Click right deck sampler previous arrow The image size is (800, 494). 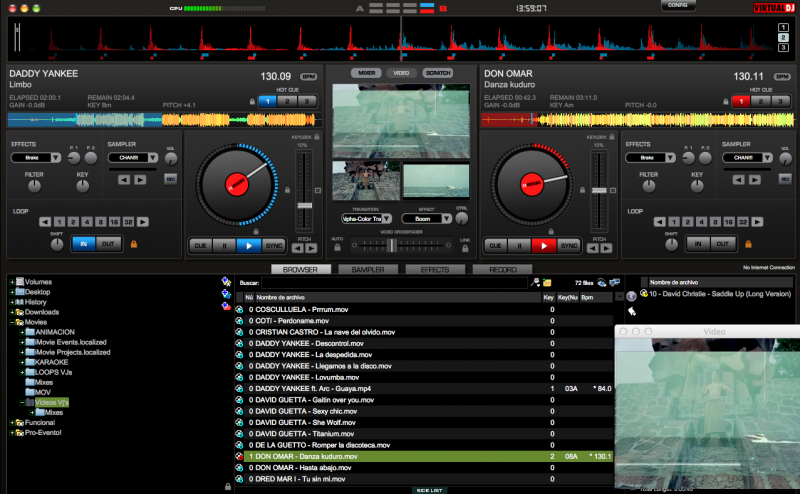tap(738, 180)
